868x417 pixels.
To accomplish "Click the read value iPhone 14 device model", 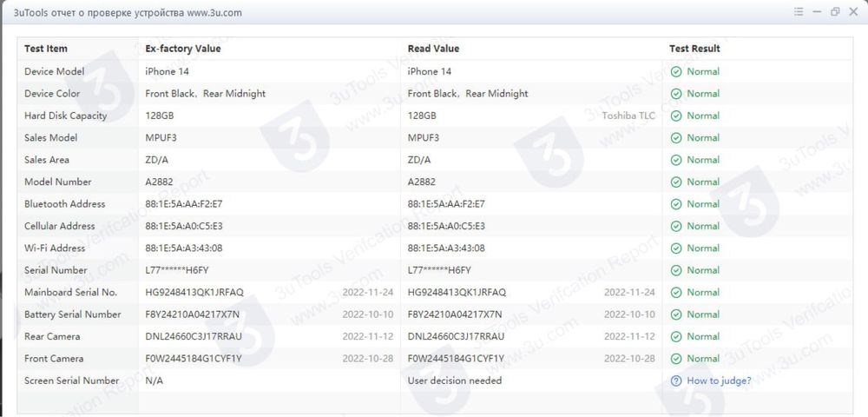I will pos(429,71).
